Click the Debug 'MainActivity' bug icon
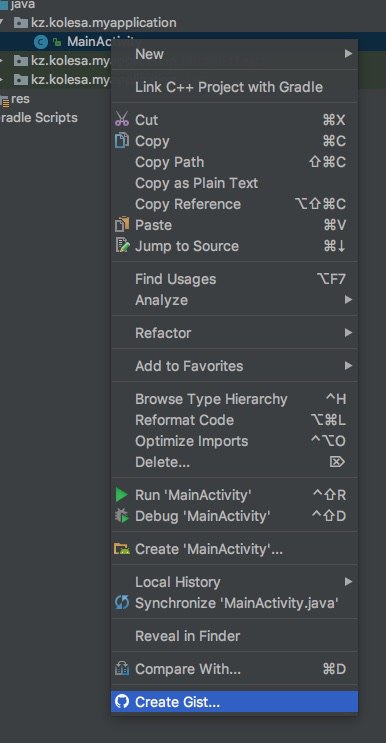 click(122, 516)
